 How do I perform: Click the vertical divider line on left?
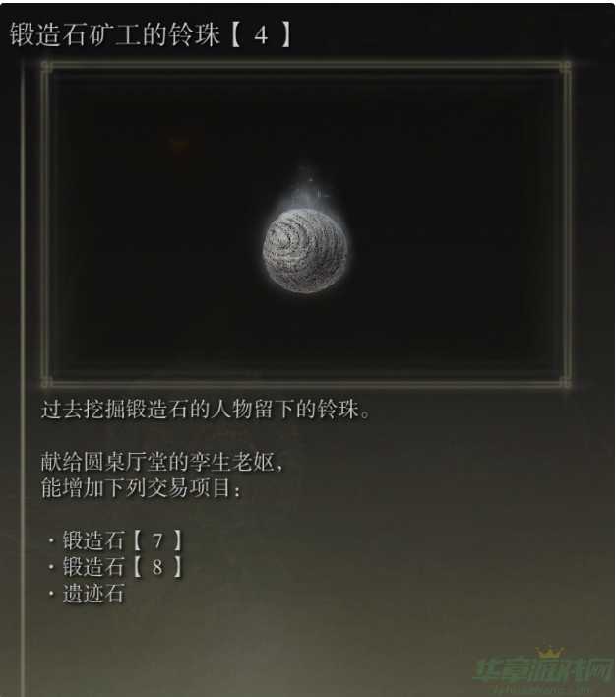pos(23,378)
